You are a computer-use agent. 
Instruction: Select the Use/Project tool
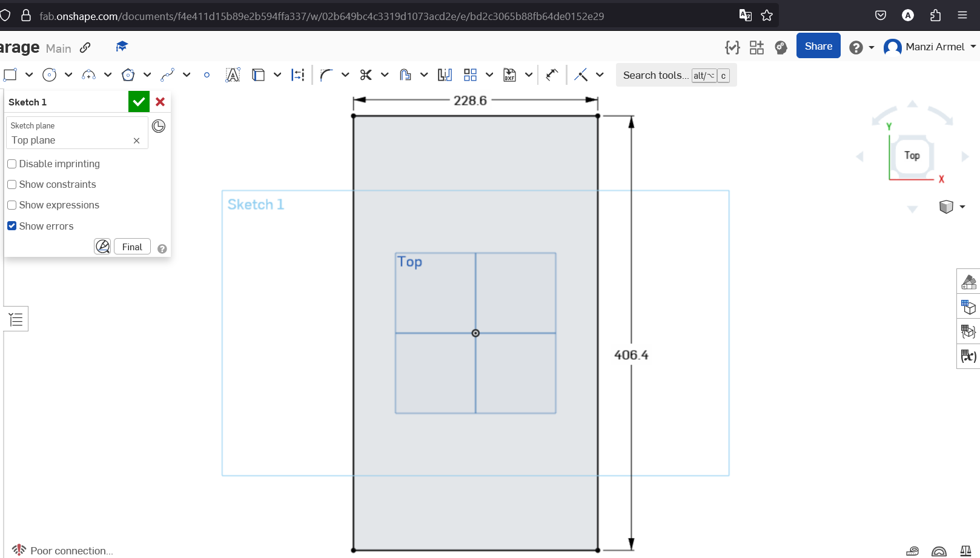pos(259,75)
